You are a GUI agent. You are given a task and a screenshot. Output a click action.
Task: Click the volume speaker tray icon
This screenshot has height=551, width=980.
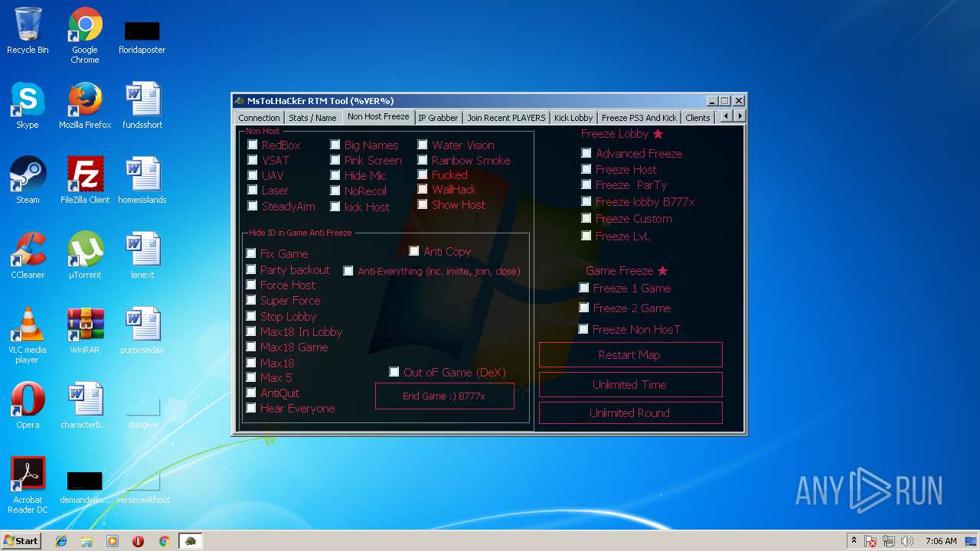point(907,541)
